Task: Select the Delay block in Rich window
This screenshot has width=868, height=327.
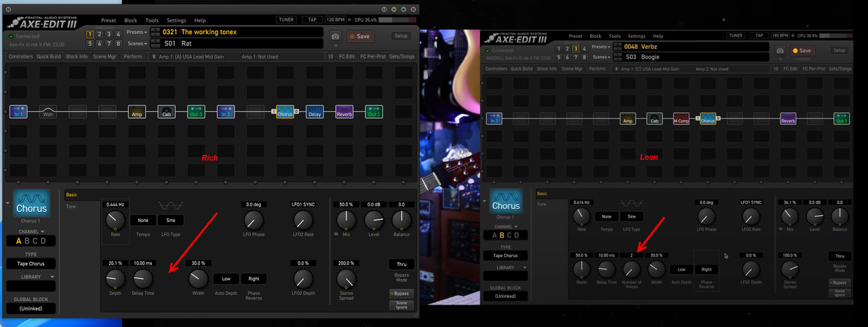Action: tap(315, 111)
